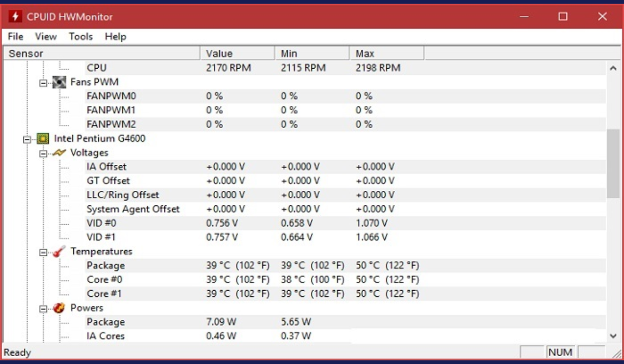624x364 pixels.
Task: Click the Min column header
Action: (x=312, y=54)
